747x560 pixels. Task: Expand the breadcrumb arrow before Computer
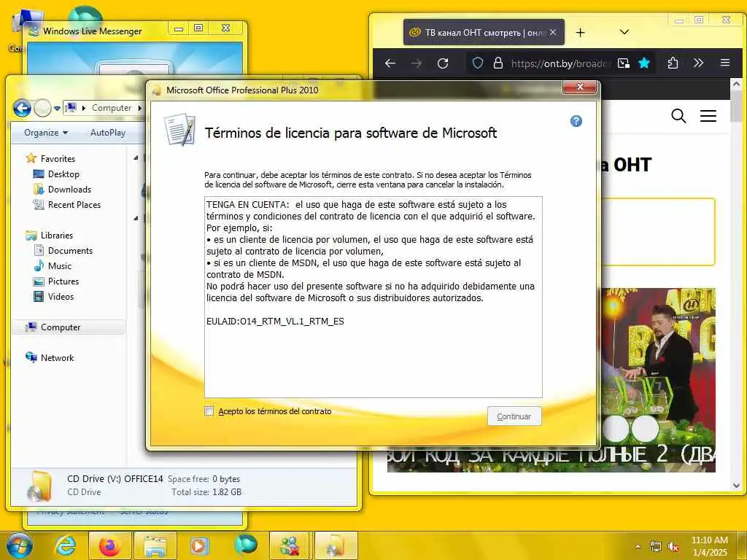pos(84,108)
